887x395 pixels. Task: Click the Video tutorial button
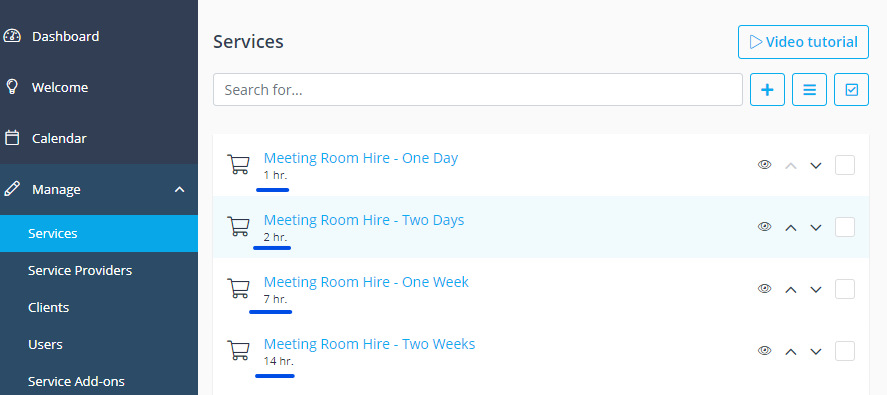click(803, 42)
